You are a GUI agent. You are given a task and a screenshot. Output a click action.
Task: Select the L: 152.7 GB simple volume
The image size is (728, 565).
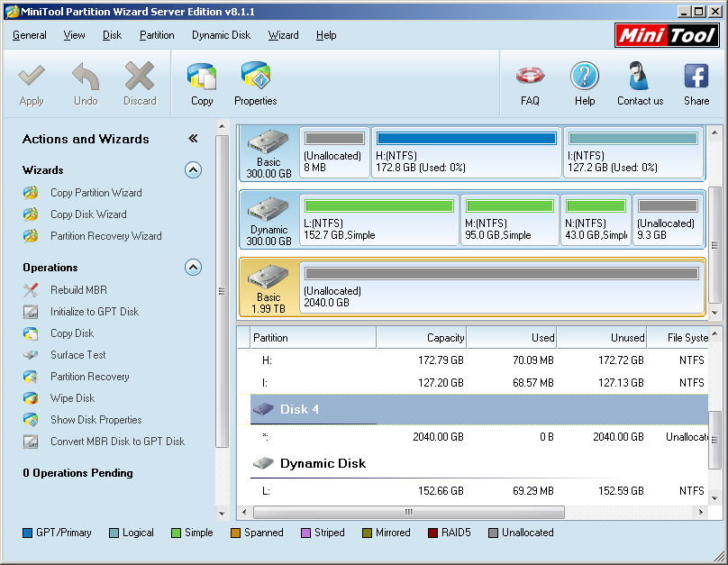click(378, 220)
